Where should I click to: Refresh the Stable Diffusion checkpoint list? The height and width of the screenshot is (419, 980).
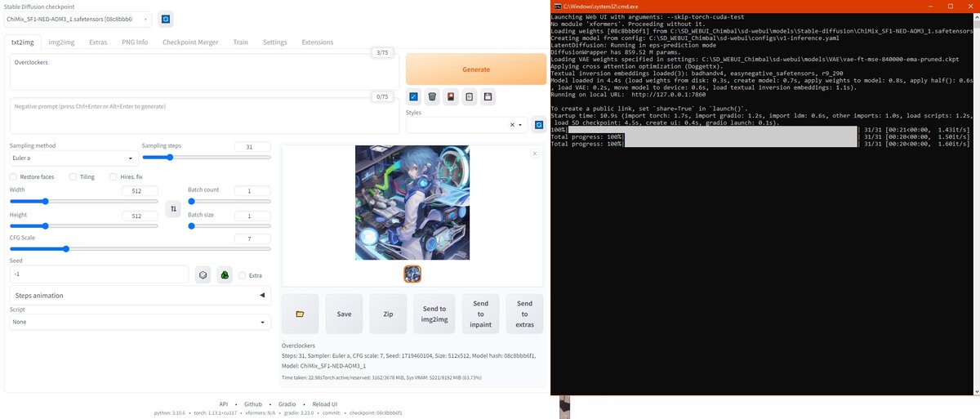166,19
